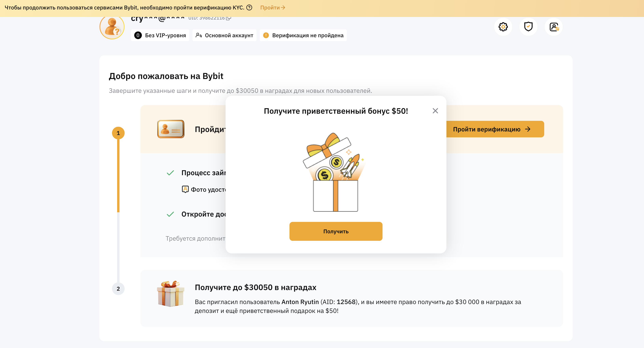Click popup title Получите приветственный бонус $50!

(336, 111)
